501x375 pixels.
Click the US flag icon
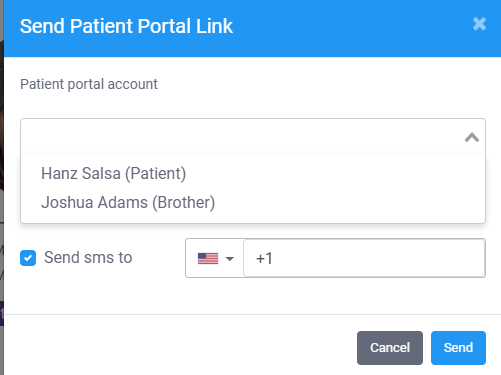208,258
